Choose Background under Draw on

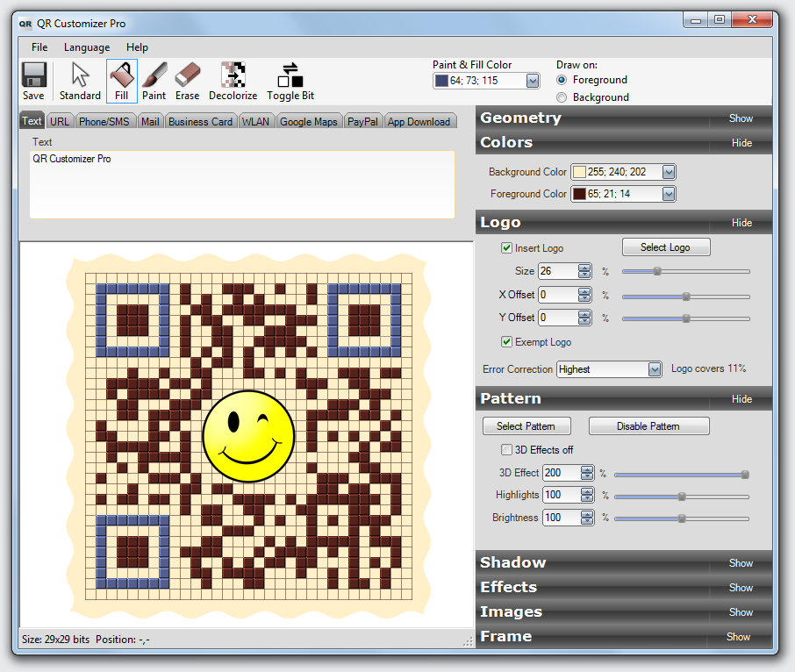click(x=562, y=97)
